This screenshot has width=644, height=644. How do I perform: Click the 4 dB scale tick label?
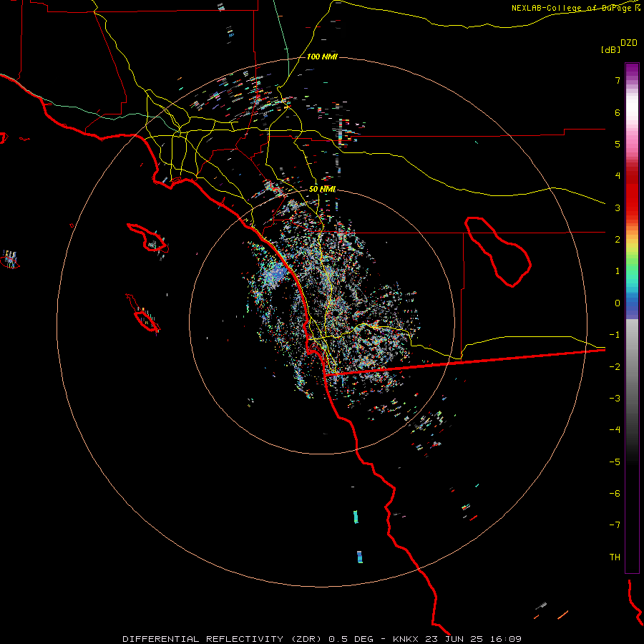618,176
